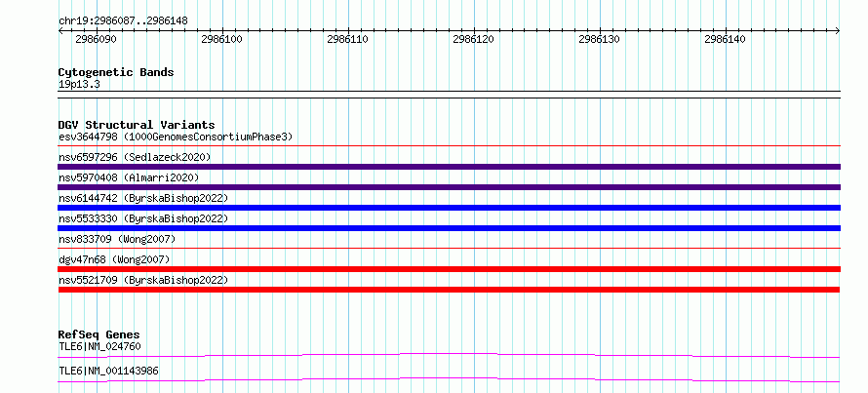The width and height of the screenshot is (868, 393).
Task: Click the thin red line under esv3644798
Action: tap(449, 146)
